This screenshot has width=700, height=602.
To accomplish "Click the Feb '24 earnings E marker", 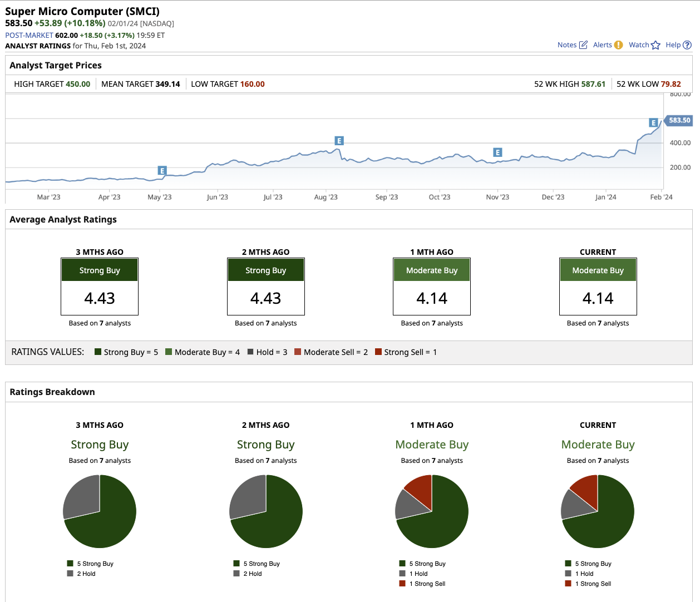I will click(x=653, y=123).
